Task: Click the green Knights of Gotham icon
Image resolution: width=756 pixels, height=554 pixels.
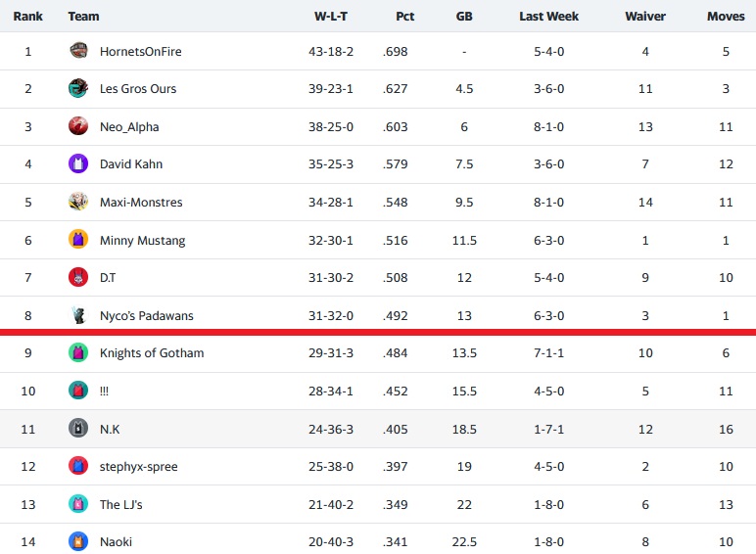Action: point(78,352)
